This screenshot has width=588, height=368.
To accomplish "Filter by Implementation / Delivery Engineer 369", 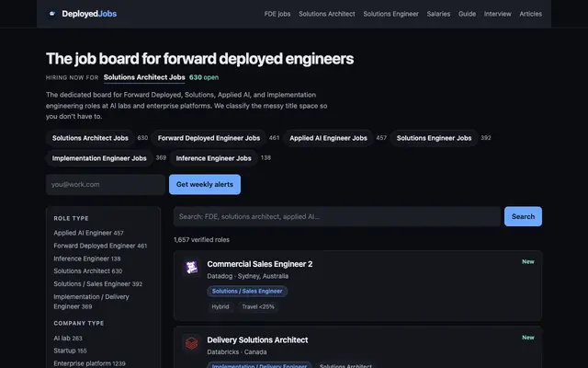I will [x=91, y=302].
